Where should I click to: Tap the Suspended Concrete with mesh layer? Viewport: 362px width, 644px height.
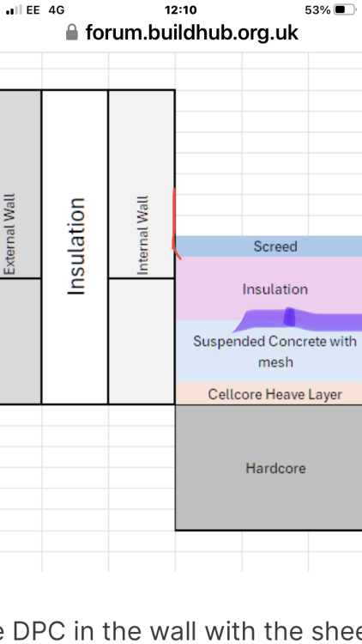[x=268, y=351]
